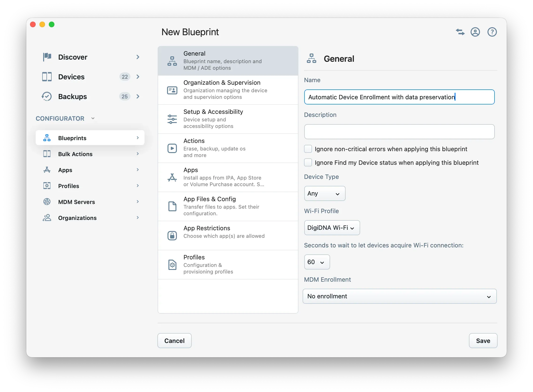This screenshot has height=392, width=533.
Task: Click the MDM Servers globe icon
Action: click(47, 202)
